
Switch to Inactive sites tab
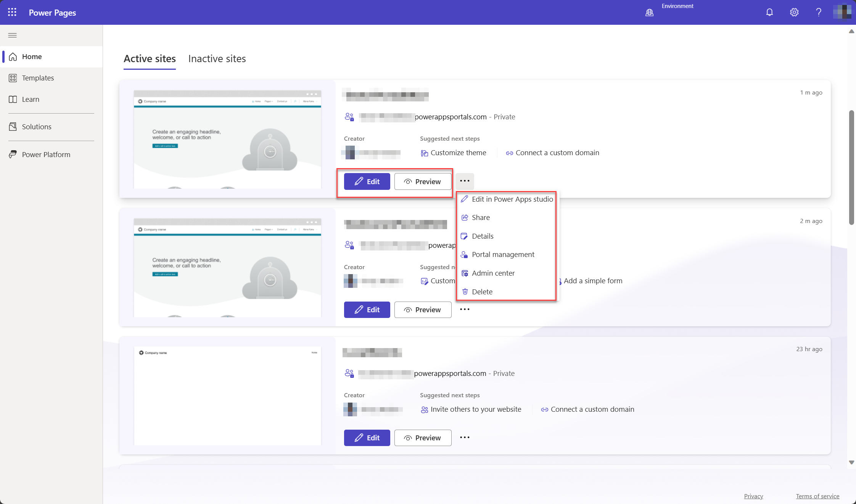point(217,58)
